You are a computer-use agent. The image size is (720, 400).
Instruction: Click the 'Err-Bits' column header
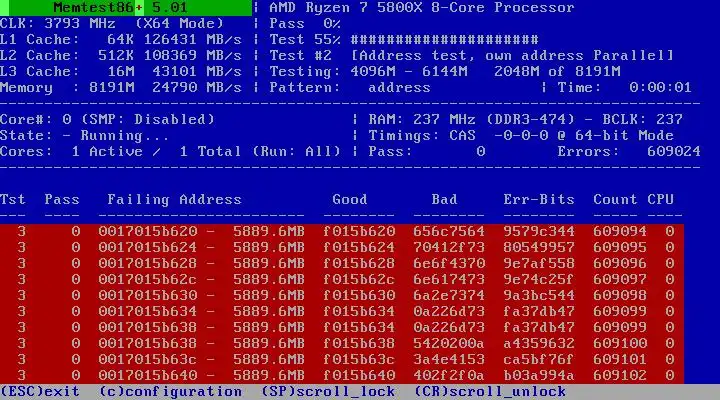pos(539,199)
